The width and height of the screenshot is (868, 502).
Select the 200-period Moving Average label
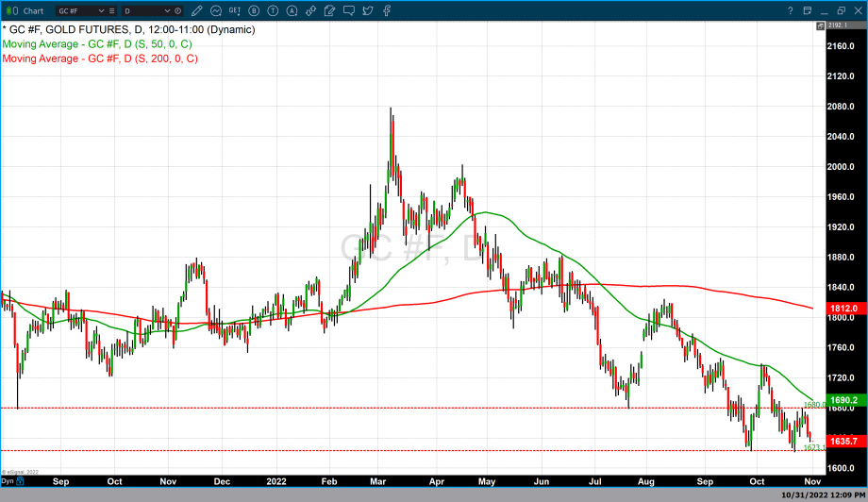[102, 59]
